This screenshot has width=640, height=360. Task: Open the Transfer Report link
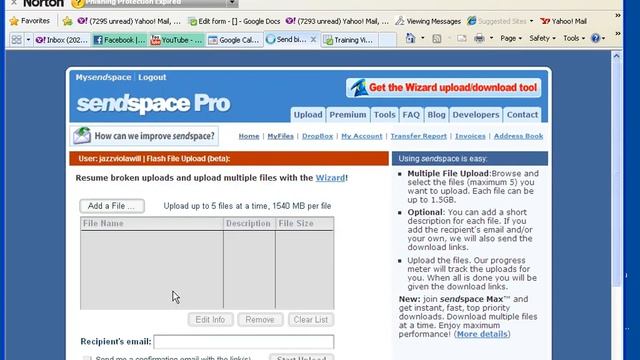coord(418,136)
